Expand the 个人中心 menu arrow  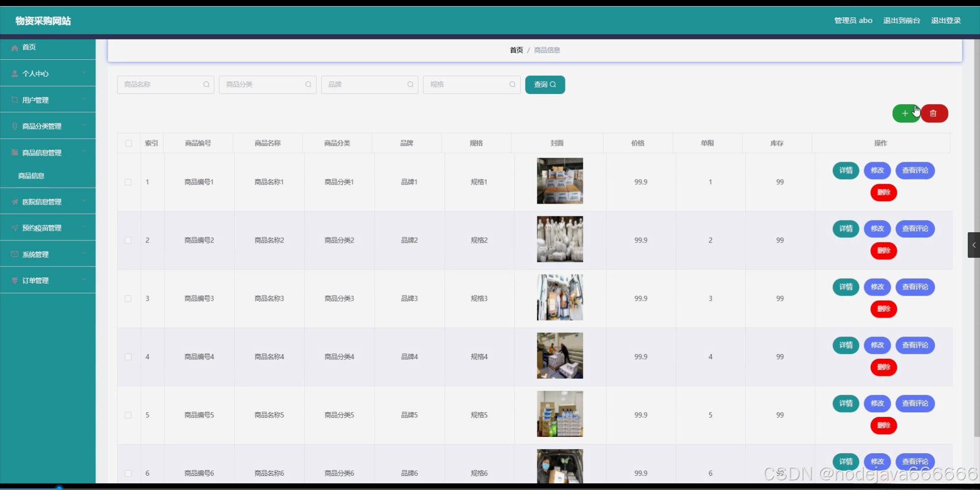pyautogui.click(x=84, y=73)
